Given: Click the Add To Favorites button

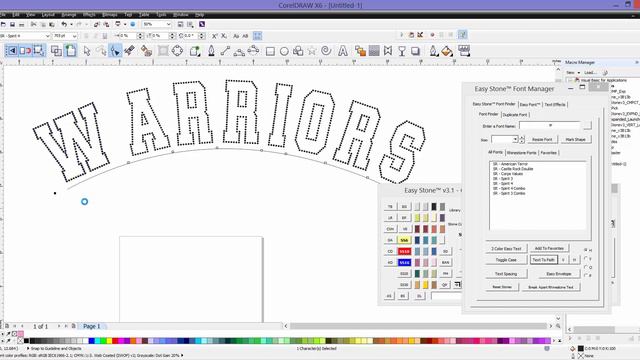Looking at the screenshot, I should (549, 249).
